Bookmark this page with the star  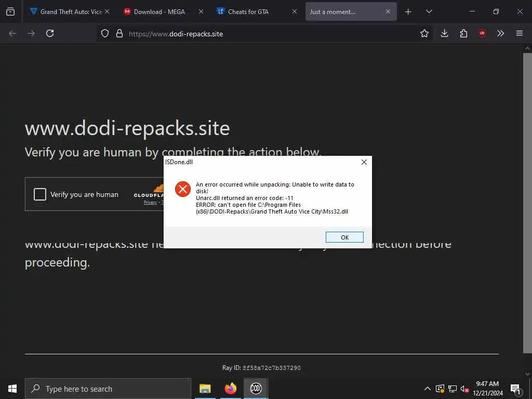click(424, 33)
